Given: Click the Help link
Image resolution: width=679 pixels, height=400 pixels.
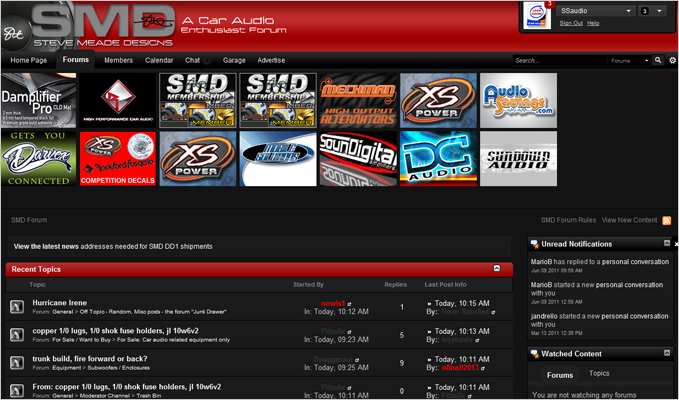Looking at the screenshot, I should click(x=593, y=23).
